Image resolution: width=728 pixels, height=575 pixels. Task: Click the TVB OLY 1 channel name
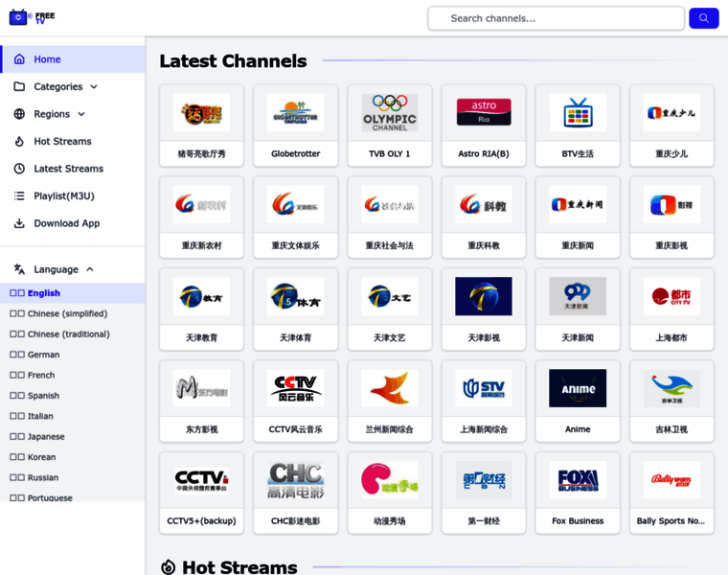(390, 153)
